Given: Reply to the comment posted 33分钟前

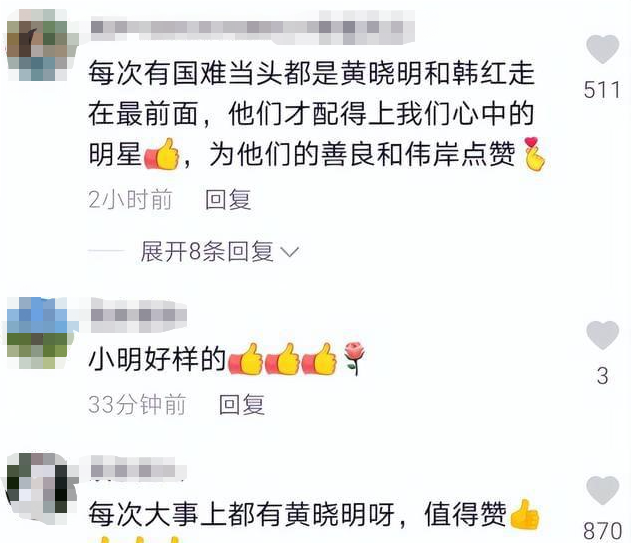Looking at the screenshot, I should click(242, 405).
